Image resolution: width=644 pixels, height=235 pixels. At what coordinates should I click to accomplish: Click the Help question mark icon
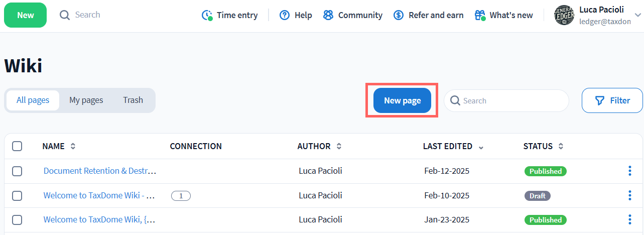(x=285, y=15)
